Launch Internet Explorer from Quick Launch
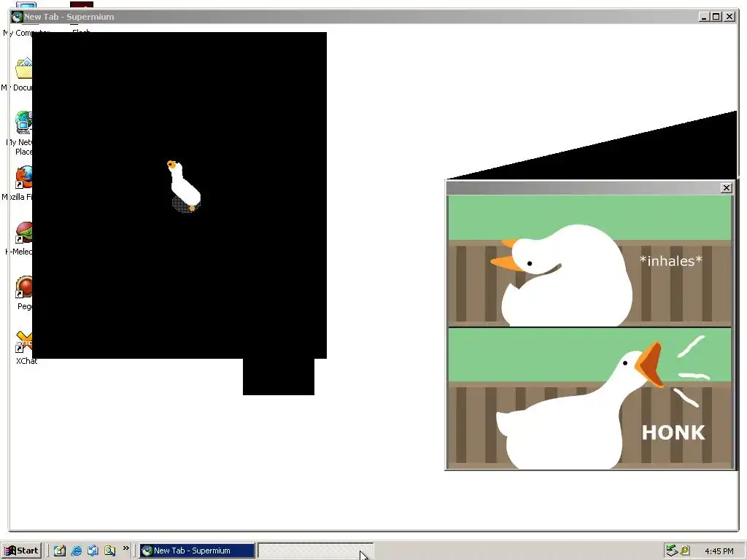Viewport: 747px width, 560px height. click(x=76, y=551)
